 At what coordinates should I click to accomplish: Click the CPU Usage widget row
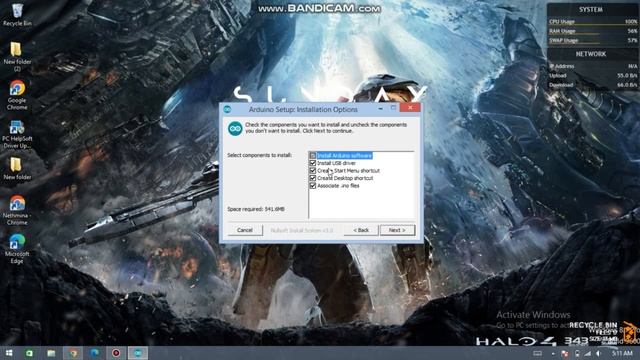[593, 22]
